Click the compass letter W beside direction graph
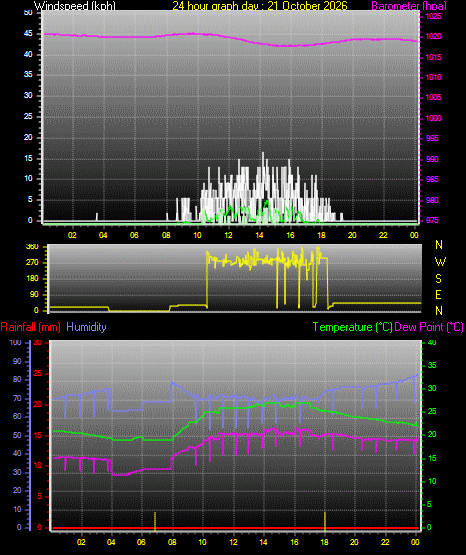Screen dimensions: 466x555 tap(440, 262)
